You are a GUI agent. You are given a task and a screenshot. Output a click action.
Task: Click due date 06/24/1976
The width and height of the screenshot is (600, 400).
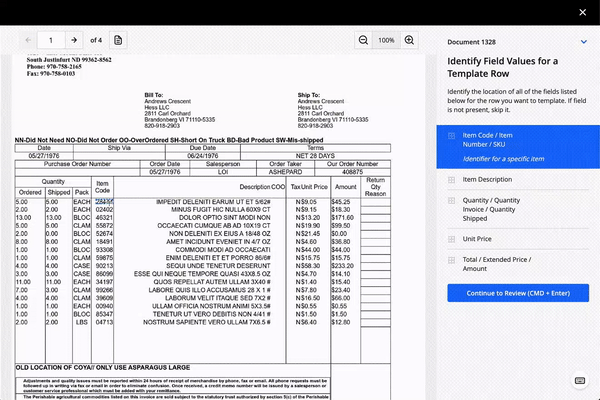(203, 156)
